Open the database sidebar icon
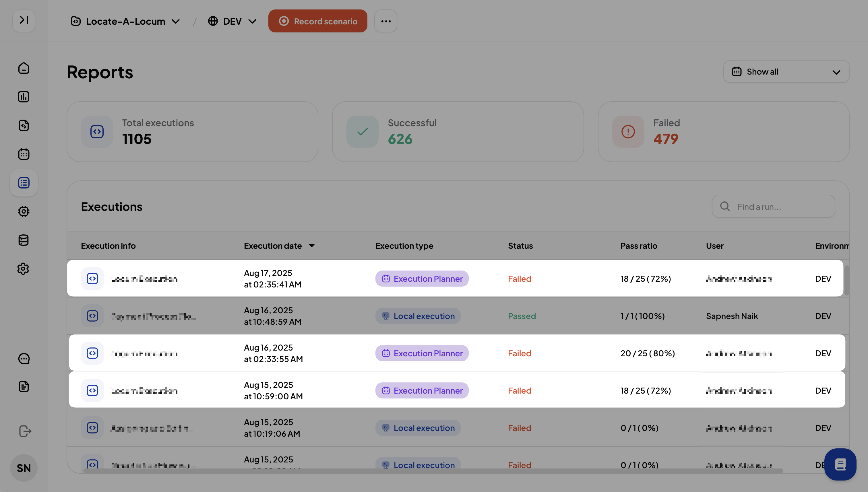 click(x=24, y=240)
